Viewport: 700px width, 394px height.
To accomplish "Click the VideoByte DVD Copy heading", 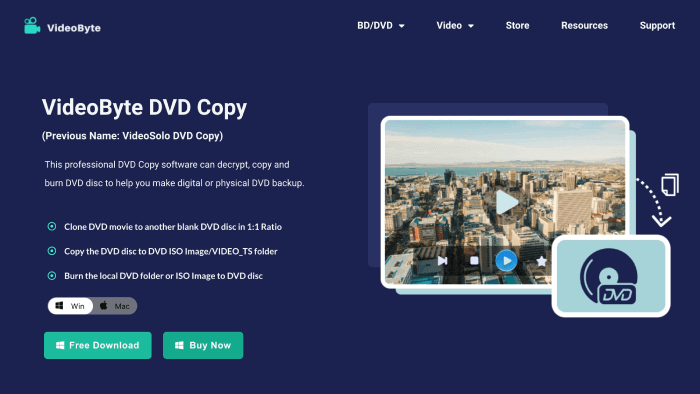I will (144, 108).
